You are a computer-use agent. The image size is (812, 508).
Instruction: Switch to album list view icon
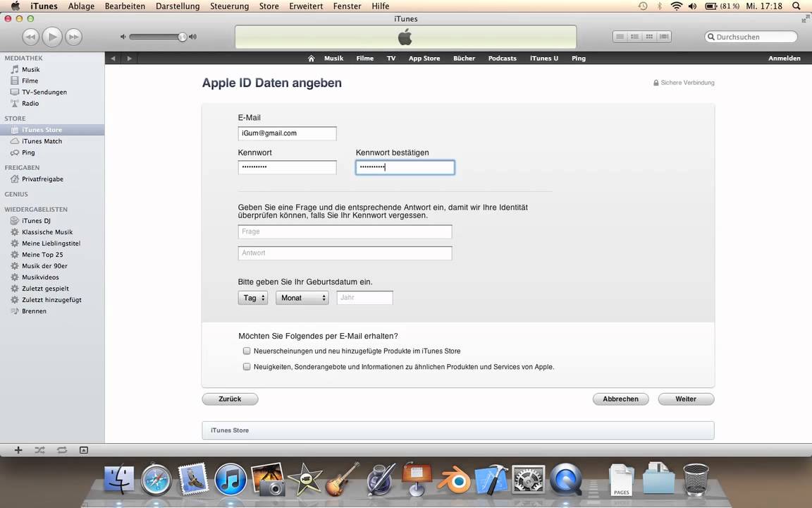[634, 37]
